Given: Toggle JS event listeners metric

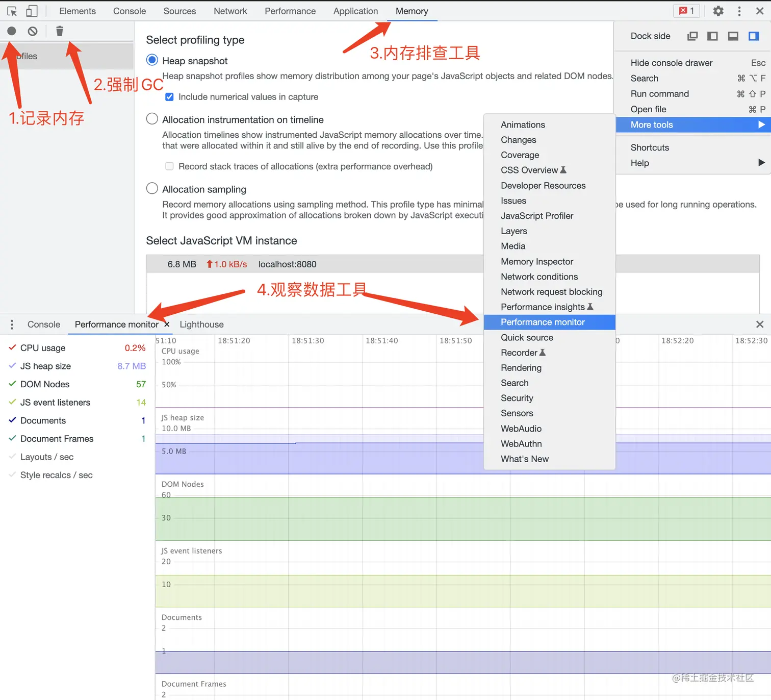Looking at the screenshot, I should pyautogui.click(x=13, y=402).
